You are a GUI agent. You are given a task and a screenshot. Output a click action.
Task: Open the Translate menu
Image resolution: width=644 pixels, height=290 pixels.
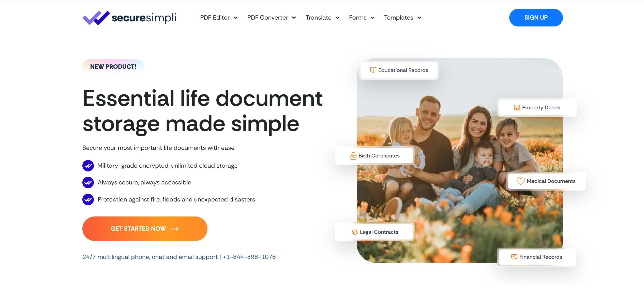(322, 18)
